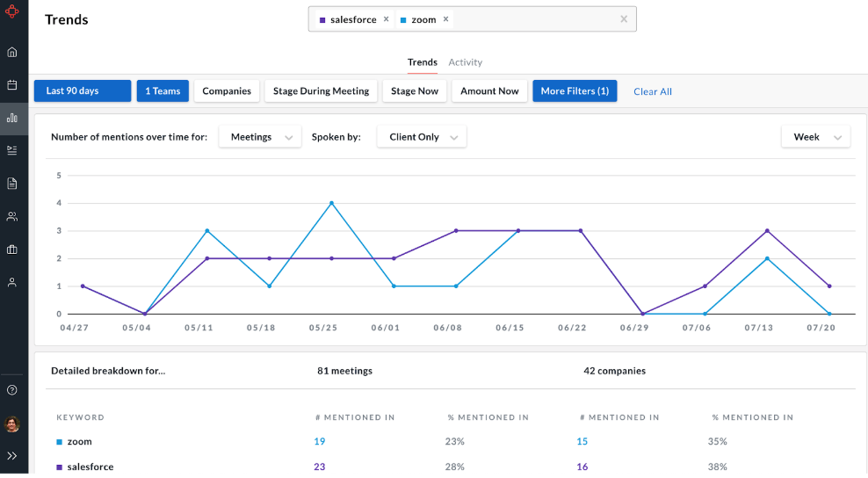The image size is (868, 478).
Task: Click the 42 companies heading
Action: 614,371
